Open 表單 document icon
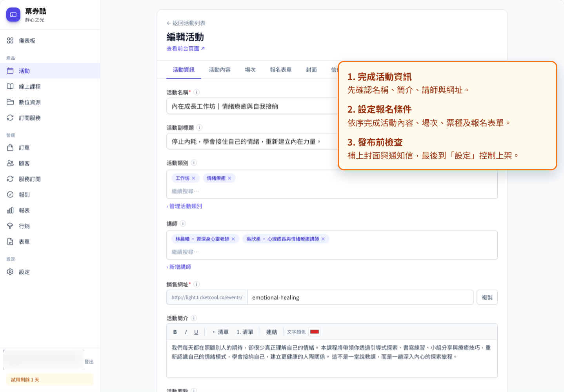This screenshot has width=564, height=392. 10,242
